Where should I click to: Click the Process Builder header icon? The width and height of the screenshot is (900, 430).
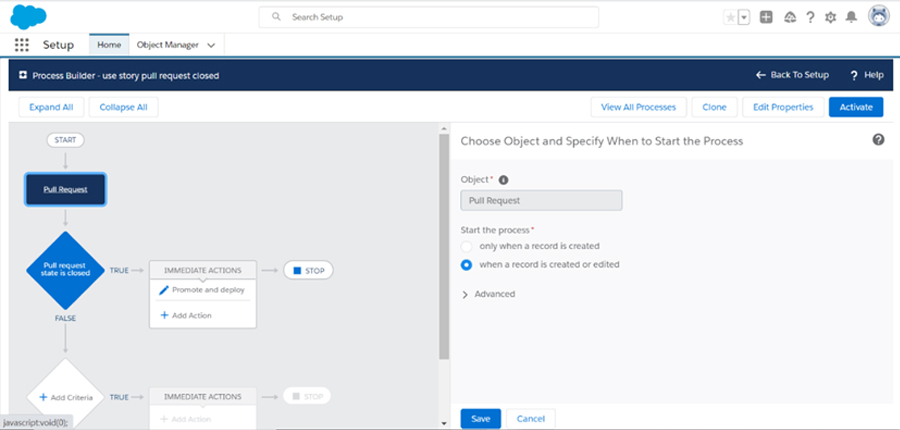[23, 75]
